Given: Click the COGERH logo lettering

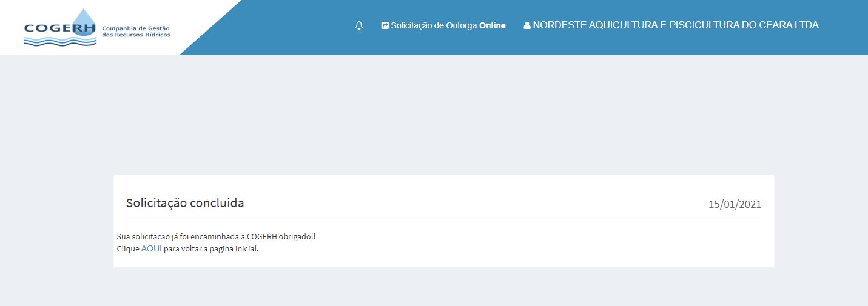Looking at the screenshot, I should (x=59, y=28).
